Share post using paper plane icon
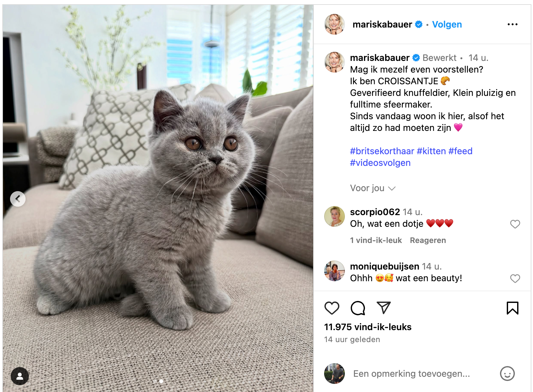Viewport: 533px width, 392px height. coord(384,308)
